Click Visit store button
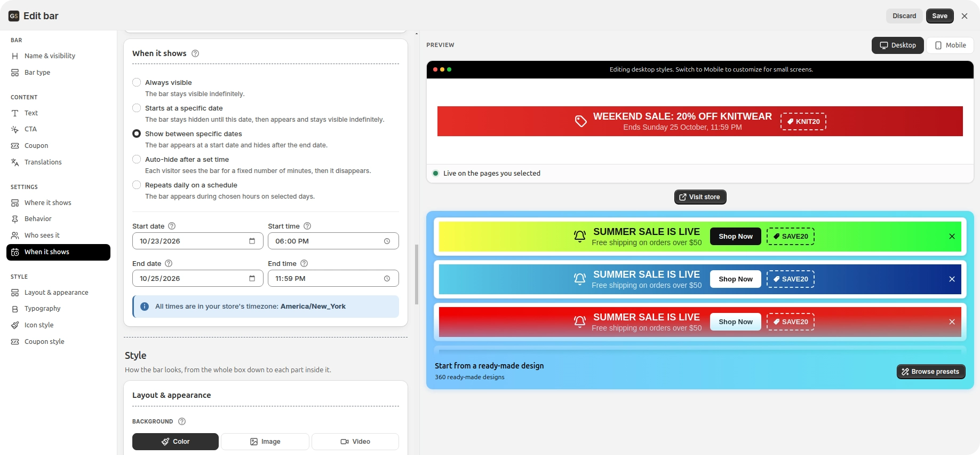This screenshot has height=455, width=980. [x=700, y=197]
